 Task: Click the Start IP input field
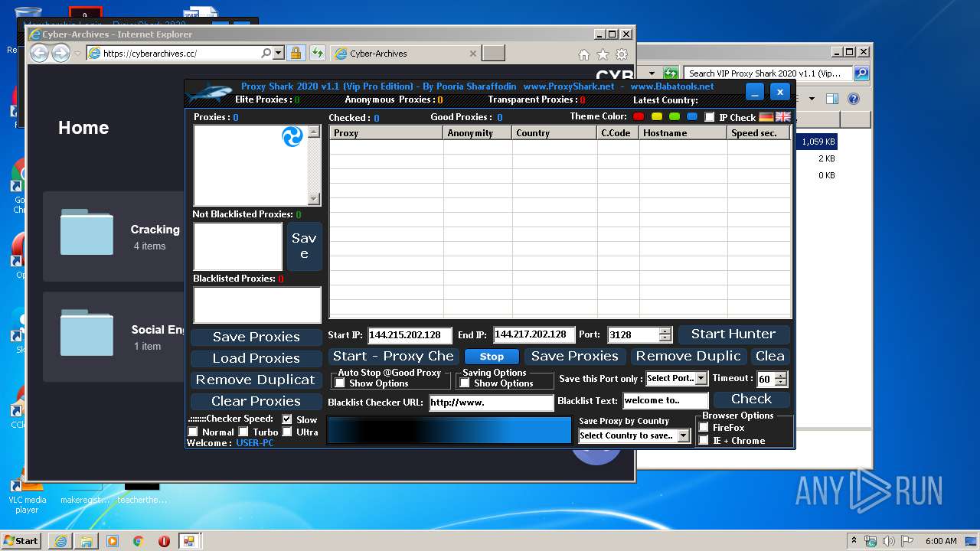[x=410, y=334]
